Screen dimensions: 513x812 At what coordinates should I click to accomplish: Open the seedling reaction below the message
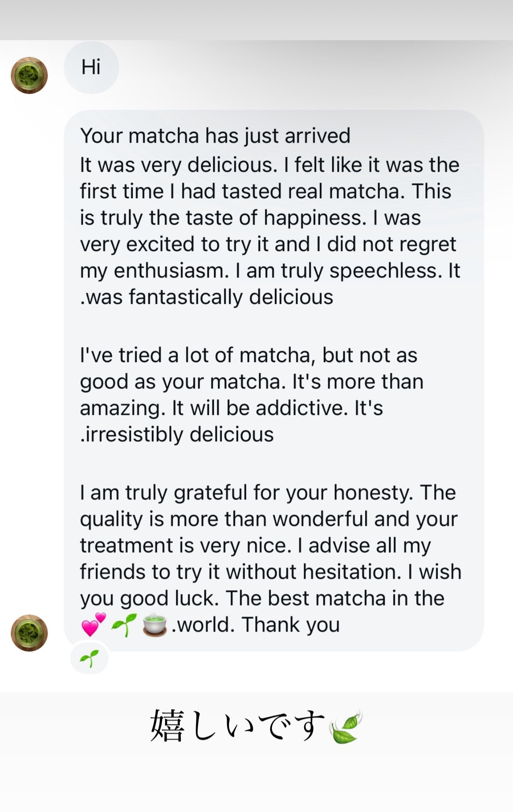click(x=89, y=659)
